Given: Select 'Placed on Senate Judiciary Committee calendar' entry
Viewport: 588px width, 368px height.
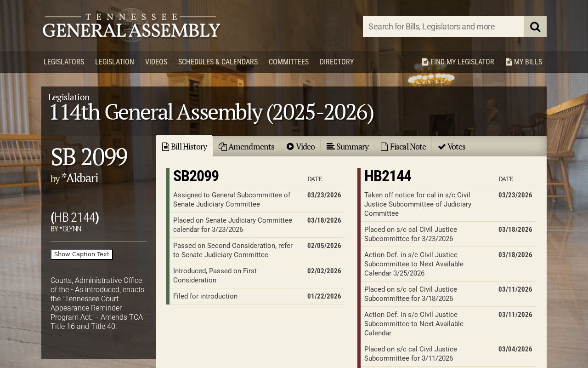Looking at the screenshot, I should click(x=233, y=225).
